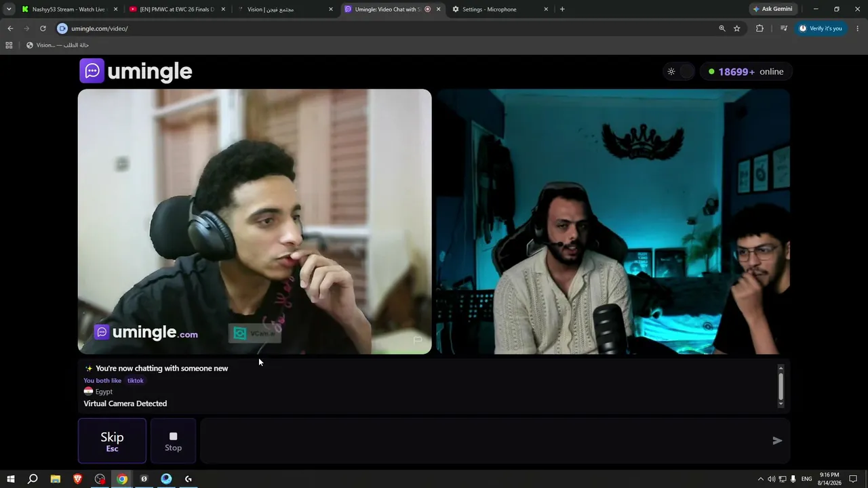Open a new browser tab
The height and width of the screenshot is (488, 868).
(x=562, y=9)
